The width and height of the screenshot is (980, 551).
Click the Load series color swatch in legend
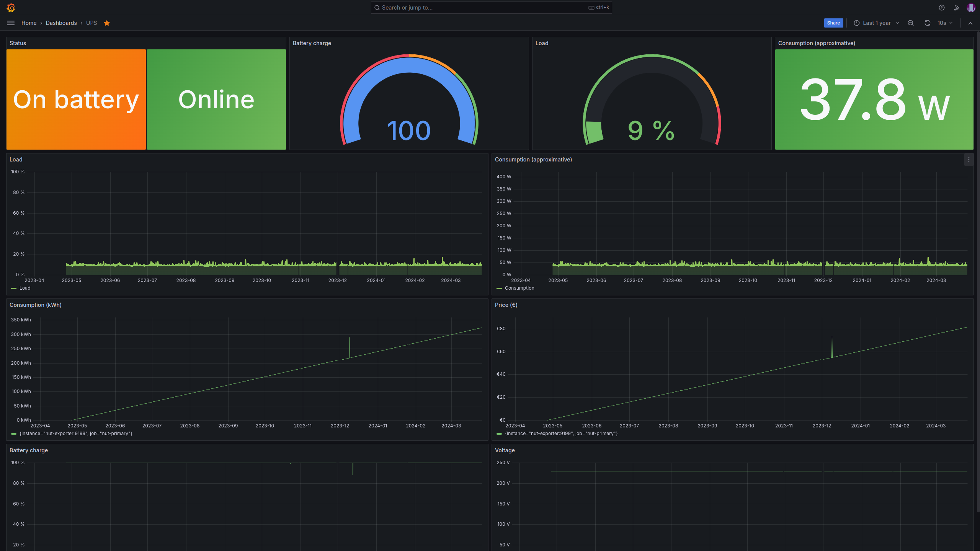[14, 288]
